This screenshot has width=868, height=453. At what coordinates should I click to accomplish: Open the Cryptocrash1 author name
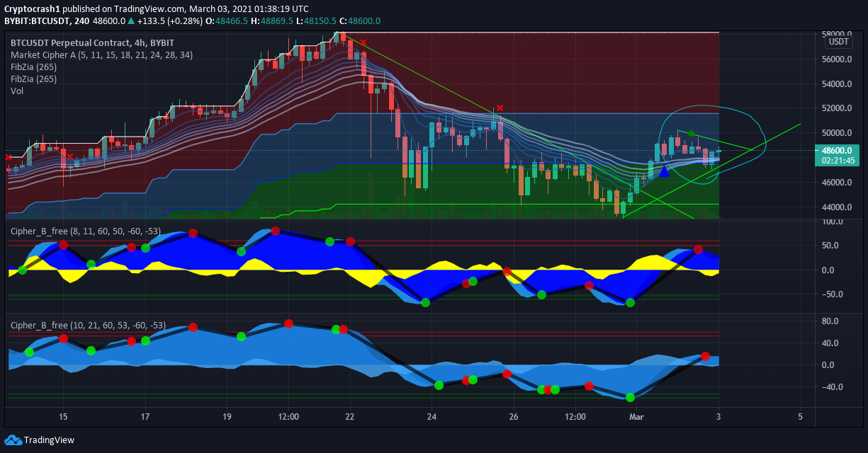tap(32, 9)
